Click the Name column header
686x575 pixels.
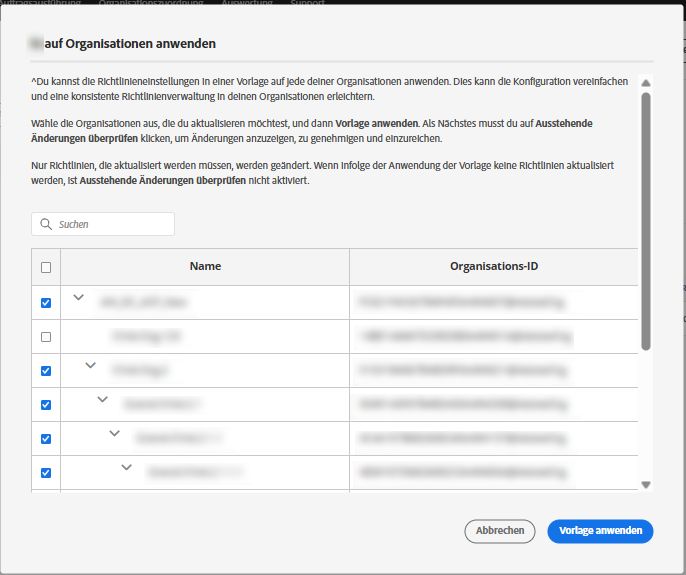click(205, 266)
